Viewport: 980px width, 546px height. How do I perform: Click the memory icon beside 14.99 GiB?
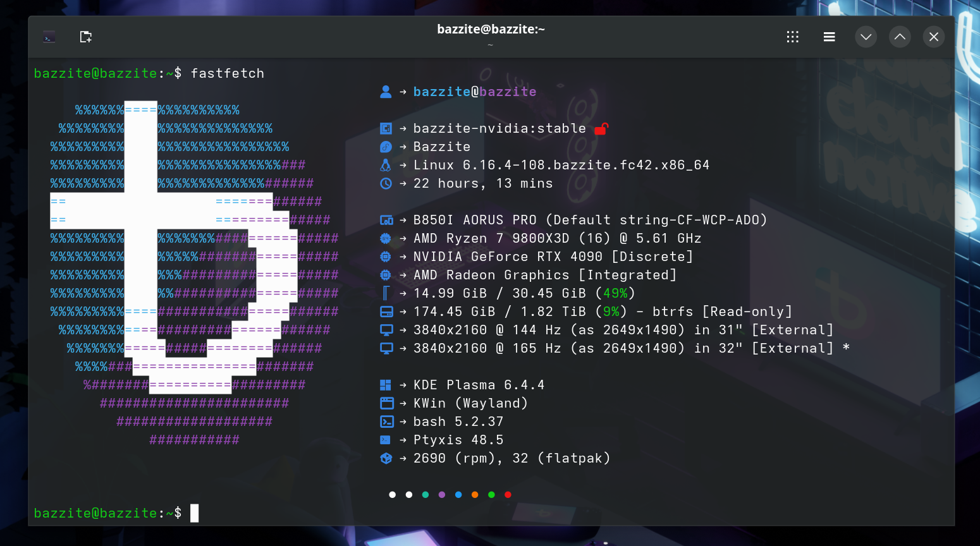(386, 293)
